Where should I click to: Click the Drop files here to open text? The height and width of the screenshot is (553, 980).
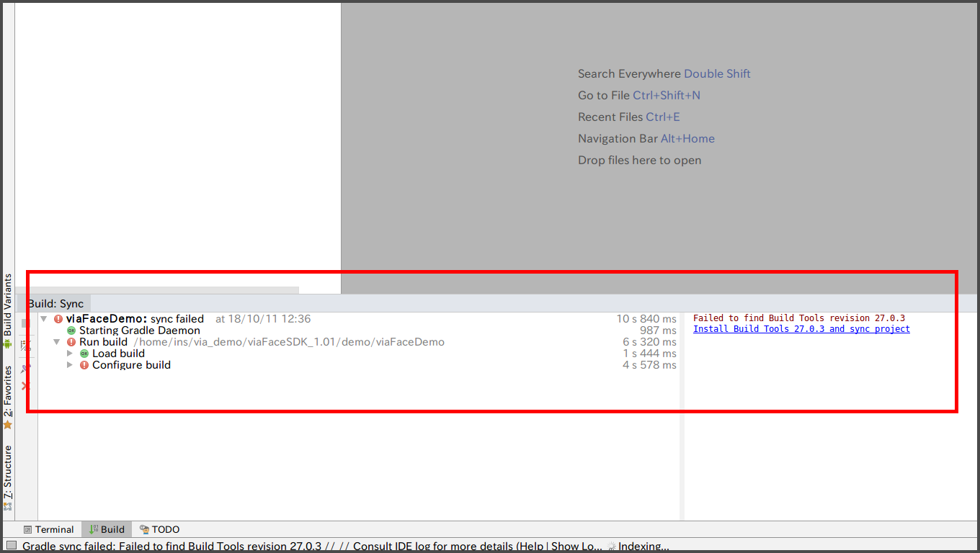[639, 160]
